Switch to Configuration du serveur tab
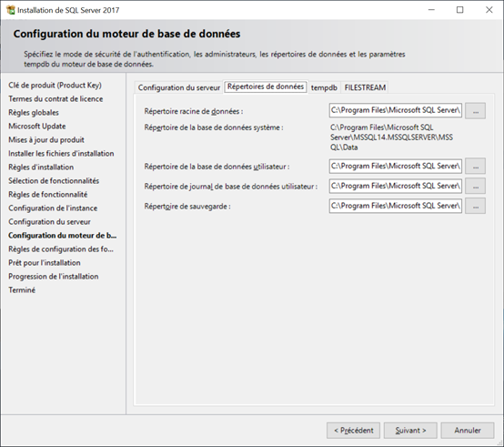Screen dimensions: 504x447 pos(178,87)
